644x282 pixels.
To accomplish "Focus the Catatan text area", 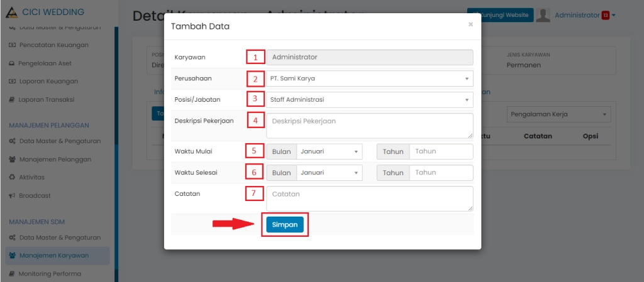I will [x=369, y=198].
